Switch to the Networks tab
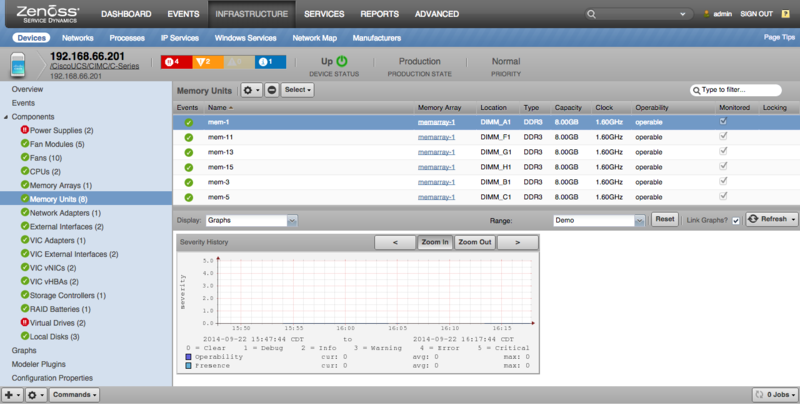This screenshot has height=405, width=800. (78, 38)
